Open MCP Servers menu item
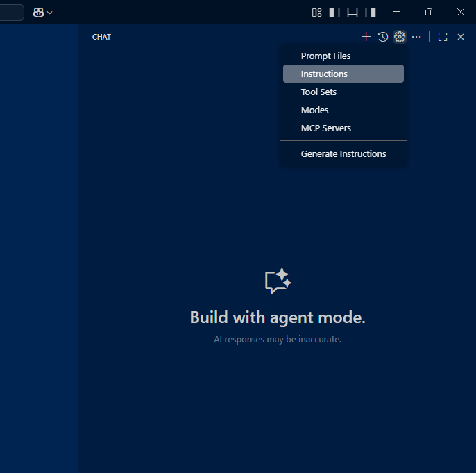Screen dimensions: 476x473 325,128
